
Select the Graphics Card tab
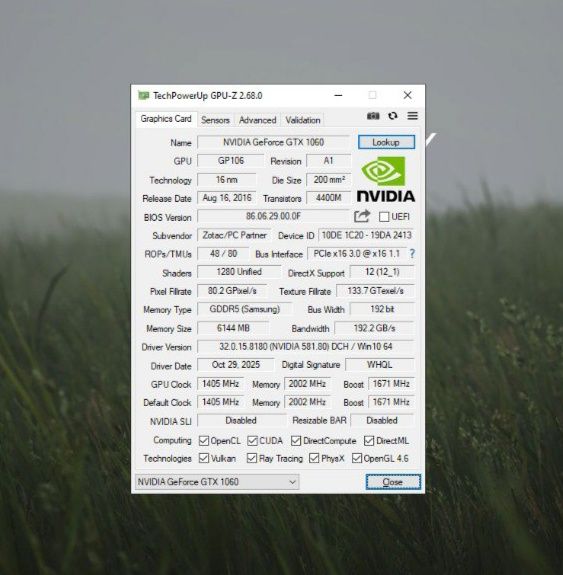tap(166, 119)
